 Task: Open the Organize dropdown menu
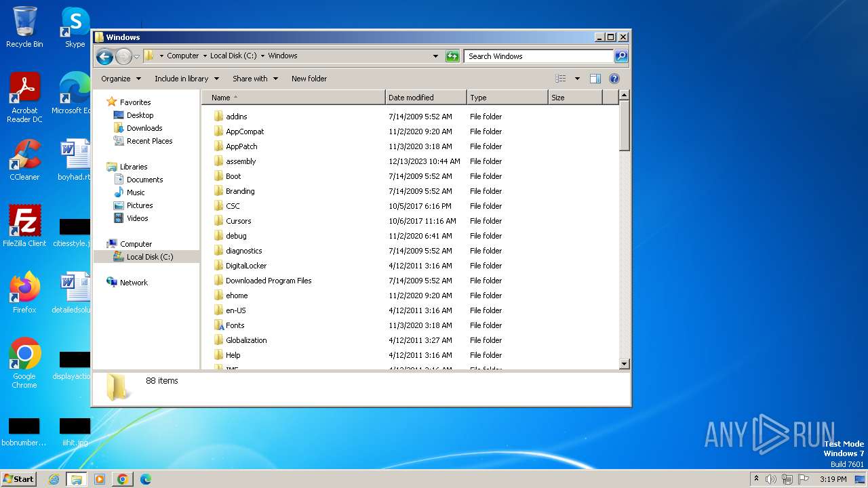pos(121,79)
